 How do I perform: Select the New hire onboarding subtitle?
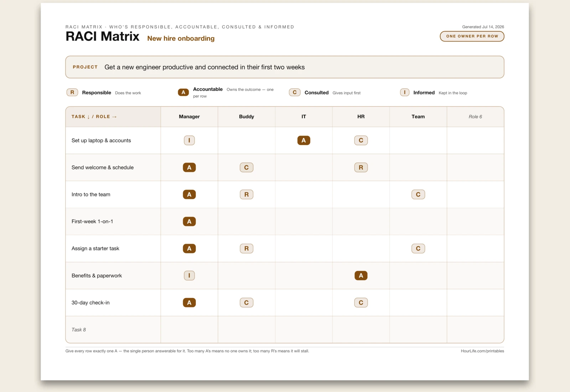[181, 38]
